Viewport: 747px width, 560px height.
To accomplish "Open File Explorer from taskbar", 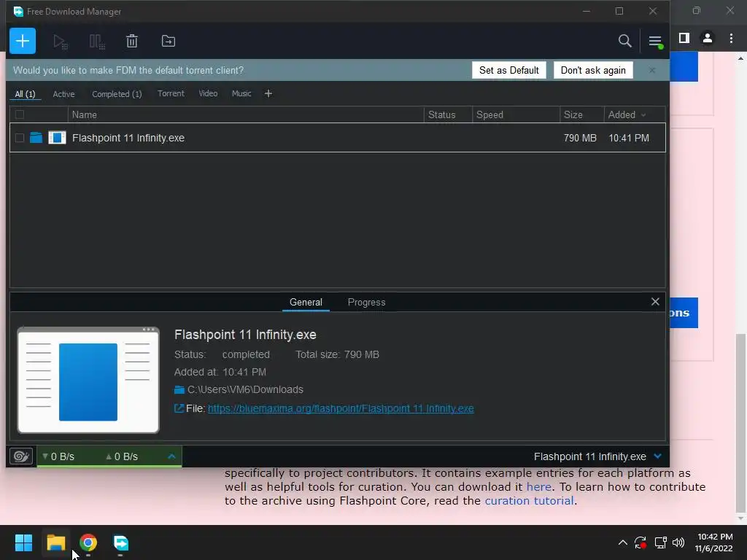I will point(56,542).
